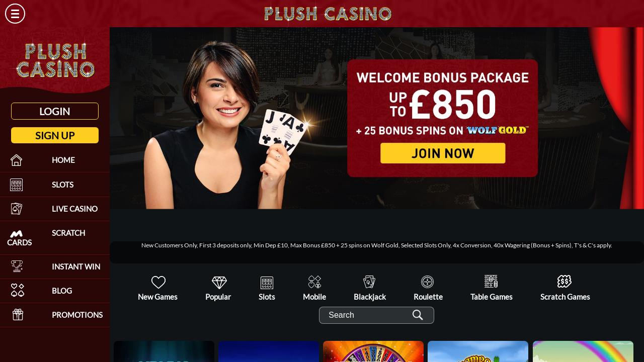Click the Live Casino cards icon
Image resolution: width=644 pixels, height=362 pixels.
click(17, 209)
